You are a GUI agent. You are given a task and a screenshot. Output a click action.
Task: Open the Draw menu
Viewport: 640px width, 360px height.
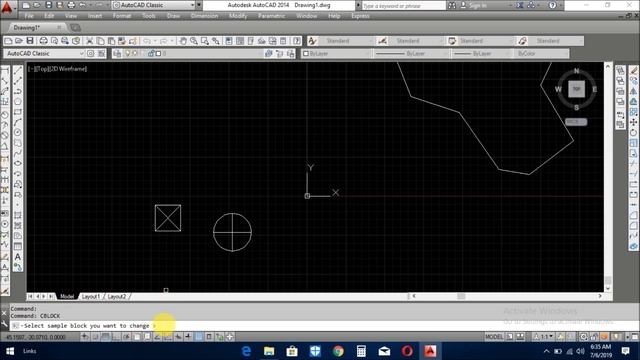[173, 16]
